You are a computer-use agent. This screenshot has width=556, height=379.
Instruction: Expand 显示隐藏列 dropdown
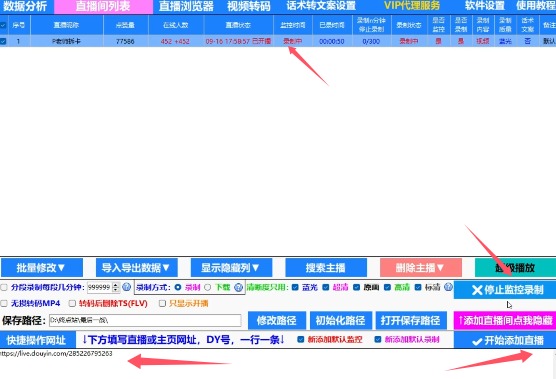[231, 268]
